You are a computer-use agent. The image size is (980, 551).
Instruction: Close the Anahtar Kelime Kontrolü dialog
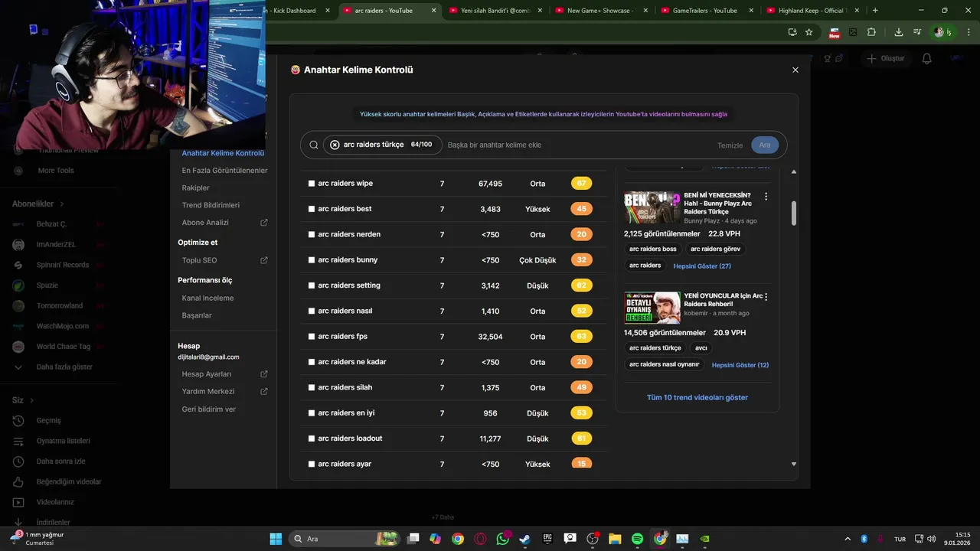(x=795, y=70)
